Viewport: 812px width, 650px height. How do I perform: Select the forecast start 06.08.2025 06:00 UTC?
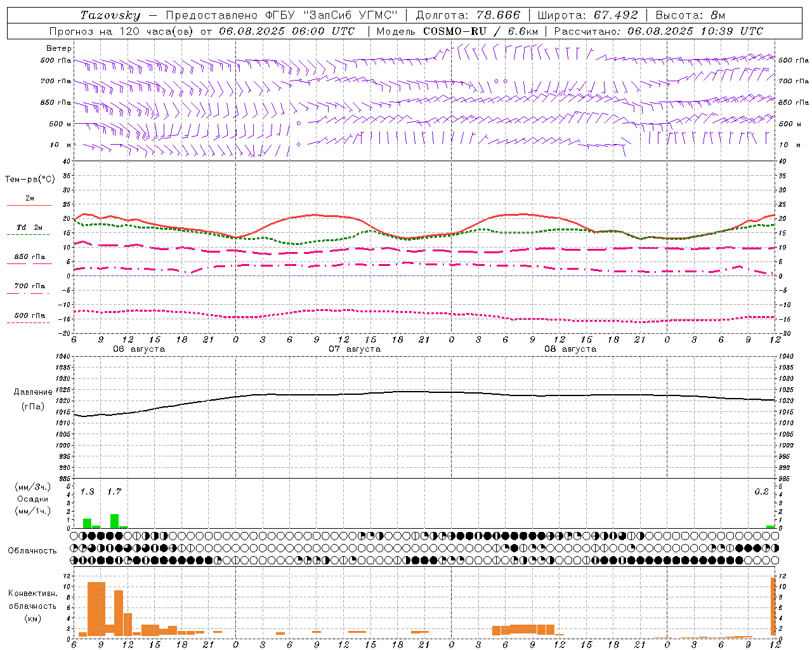tap(287, 31)
